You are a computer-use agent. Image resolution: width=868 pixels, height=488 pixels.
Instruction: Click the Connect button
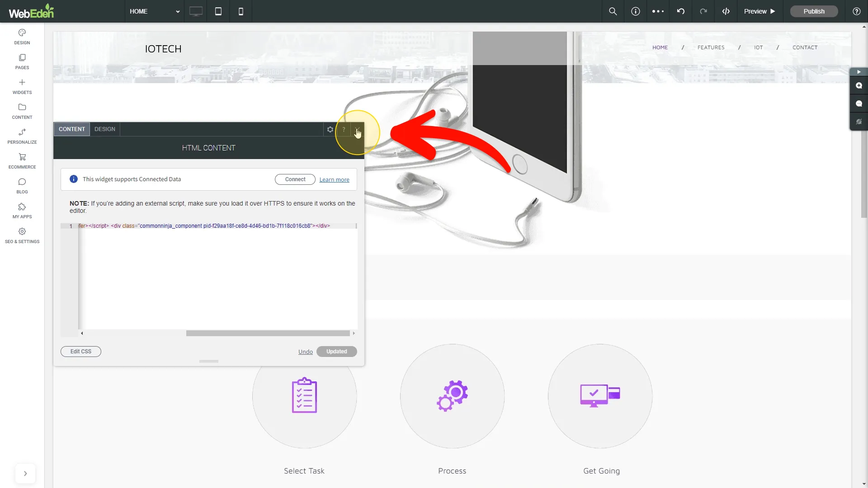[x=295, y=179]
